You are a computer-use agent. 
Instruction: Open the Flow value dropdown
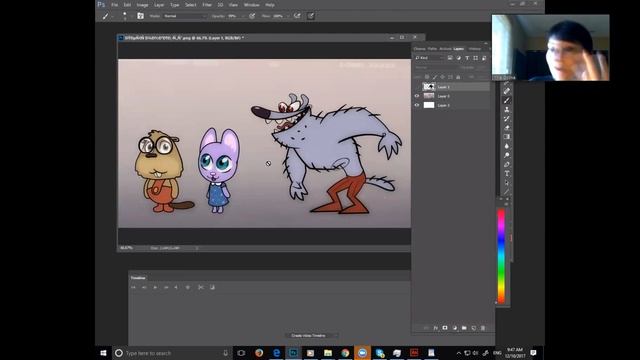[288, 16]
